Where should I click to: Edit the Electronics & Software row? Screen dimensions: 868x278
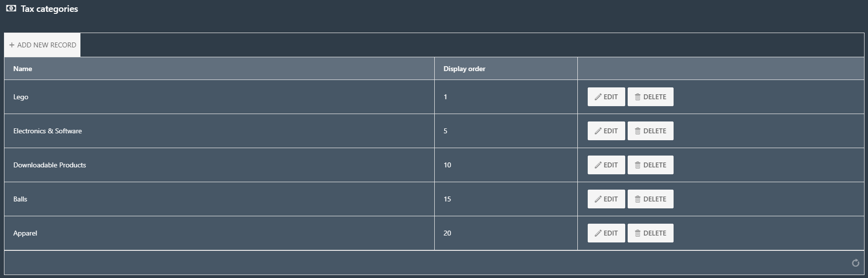tap(606, 131)
